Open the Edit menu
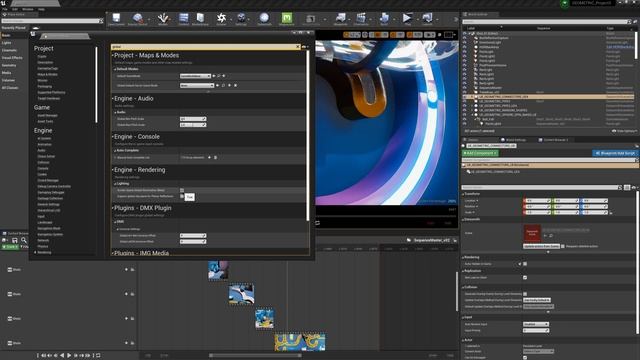Image resolution: width=640 pixels, height=360 pixels. [15, 9]
